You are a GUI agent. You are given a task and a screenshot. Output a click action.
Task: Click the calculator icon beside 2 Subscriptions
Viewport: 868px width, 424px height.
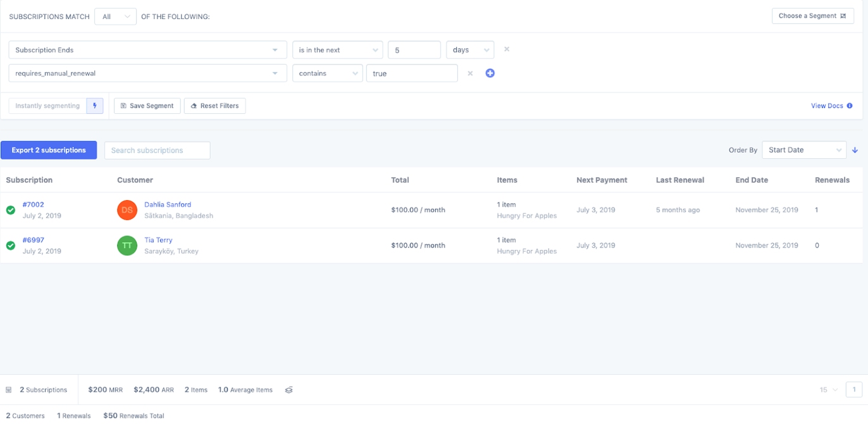coord(8,390)
